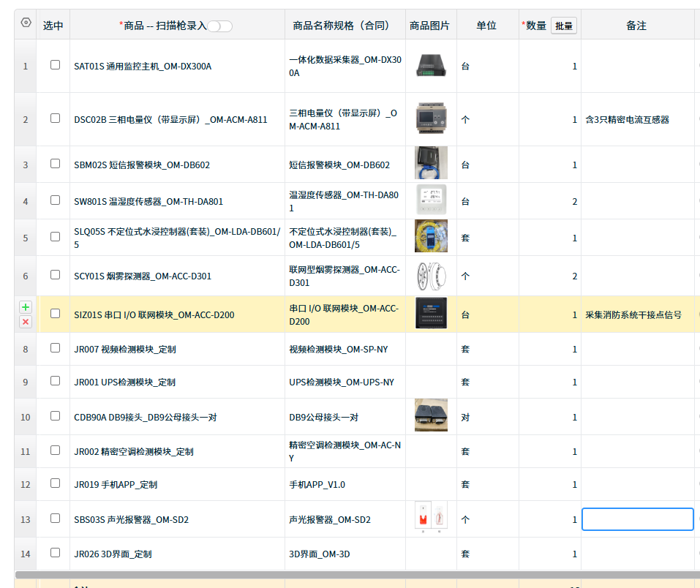View 烟雾探测器 product thumbnail
The width and height of the screenshot is (700, 588).
[431, 276]
